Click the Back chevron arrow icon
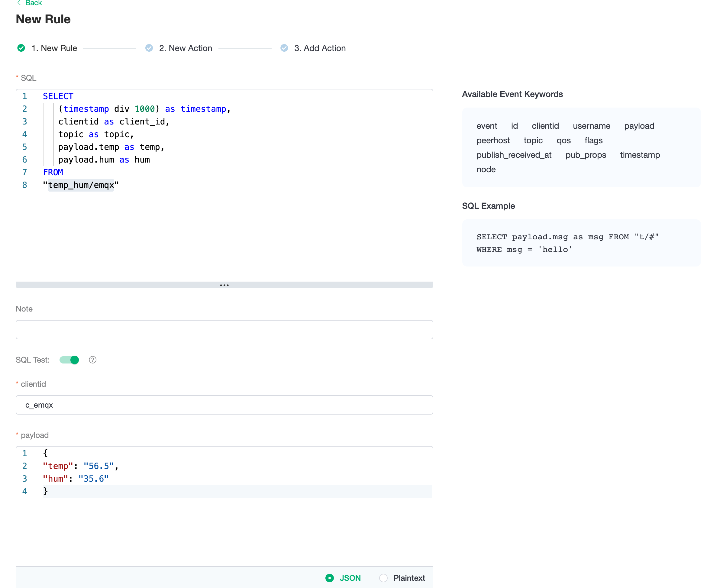The width and height of the screenshot is (707, 588). click(x=19, y=3)
